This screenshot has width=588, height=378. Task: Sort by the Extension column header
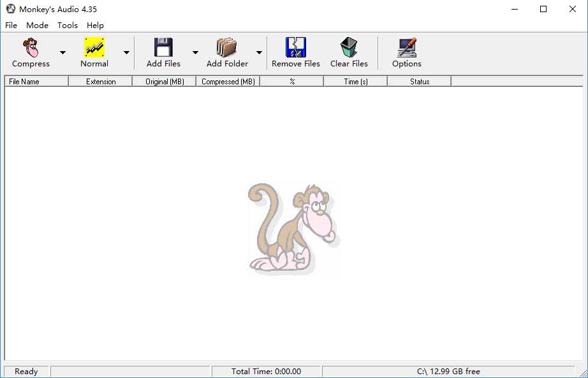click(101, 82)
